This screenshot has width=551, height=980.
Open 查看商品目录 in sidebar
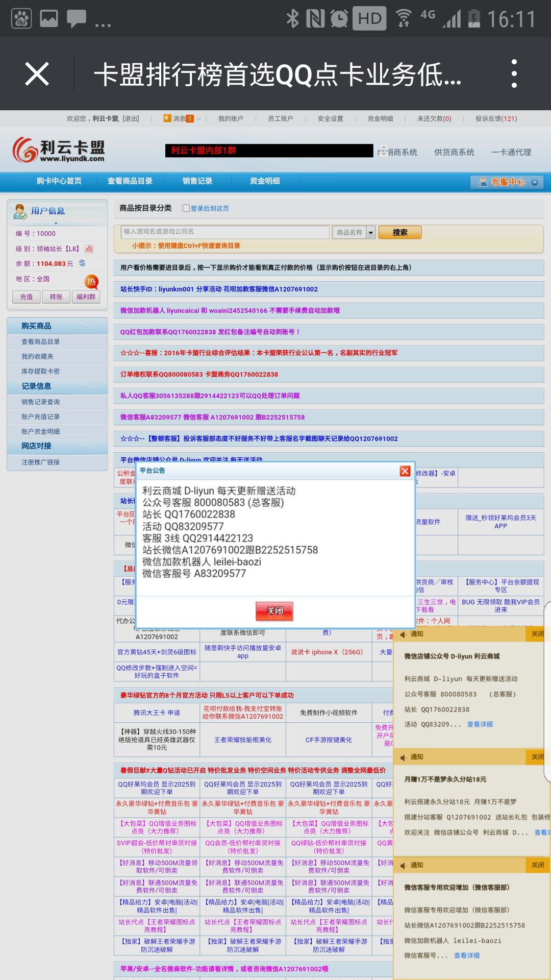pos(41,341)
